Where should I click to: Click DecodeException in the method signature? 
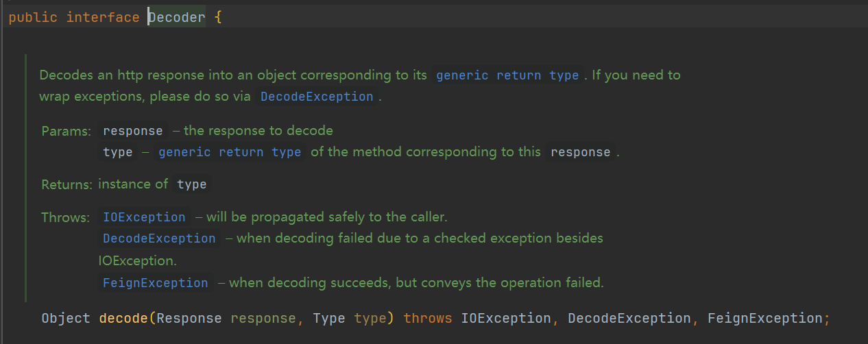tap(629, 319)
